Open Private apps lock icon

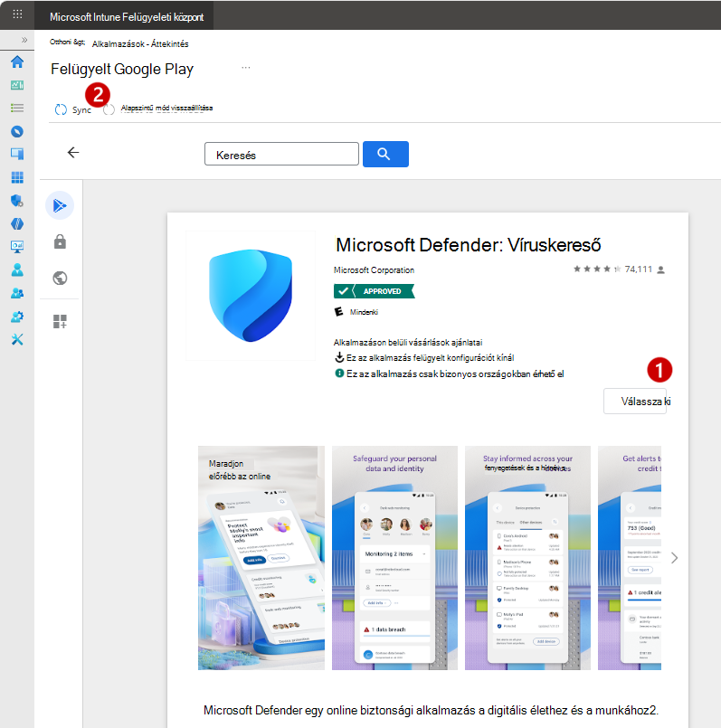pos(60,241)
